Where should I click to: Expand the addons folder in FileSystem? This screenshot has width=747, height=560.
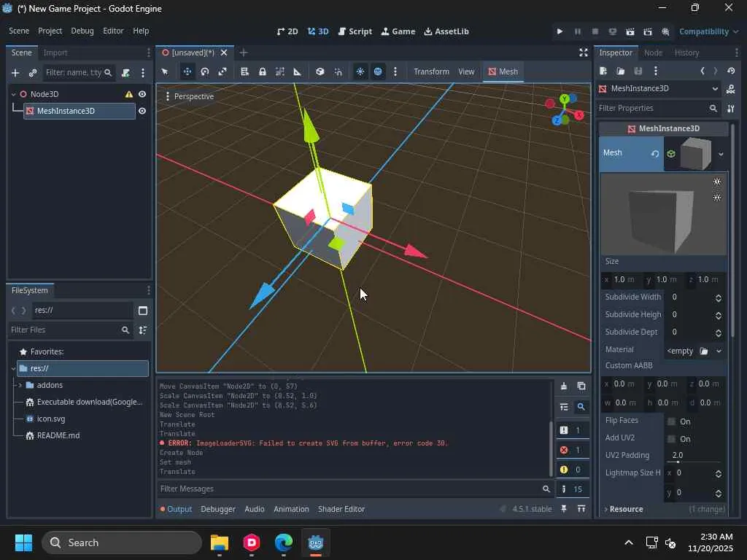click(20, 385)
